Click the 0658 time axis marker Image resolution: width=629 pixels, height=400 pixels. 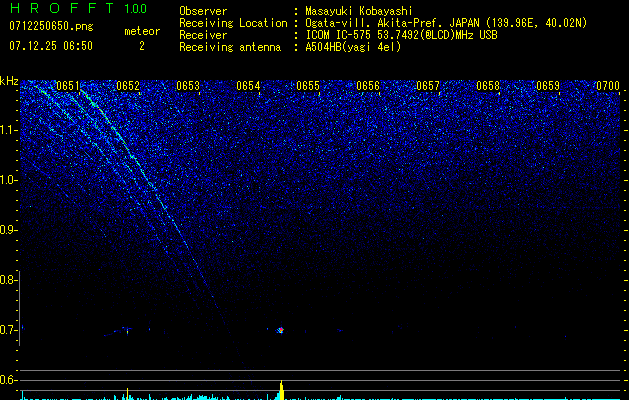(x=488, y=86)
